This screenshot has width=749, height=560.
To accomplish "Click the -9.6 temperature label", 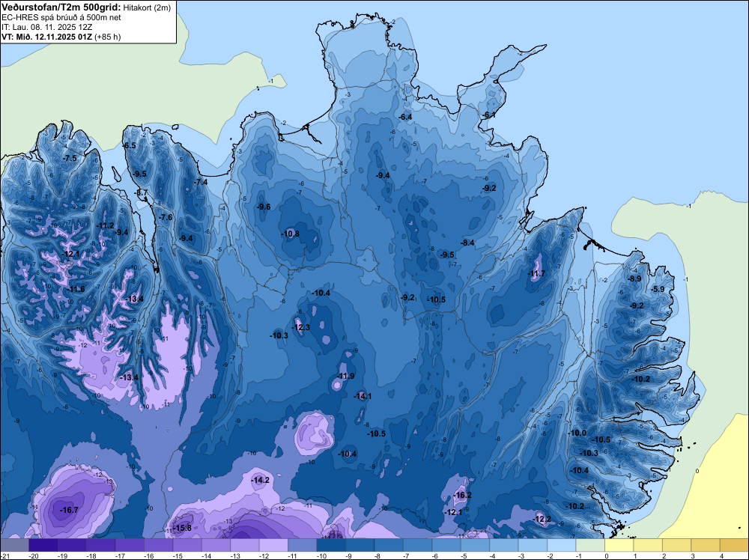I will 264,207.
